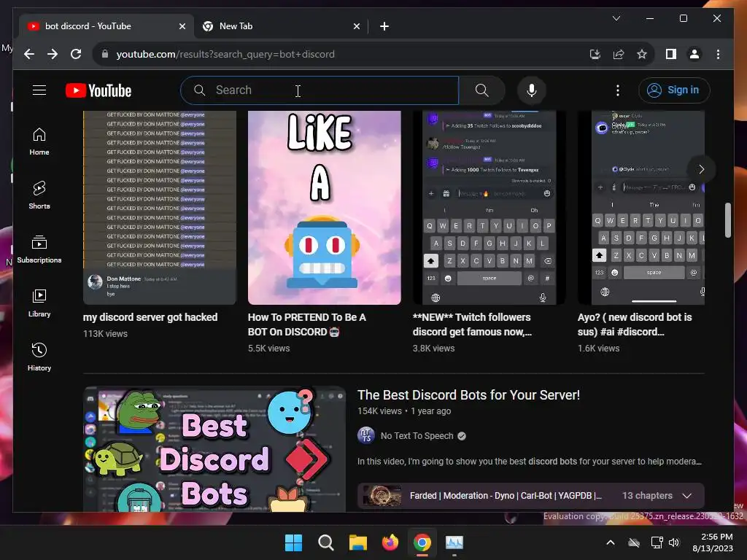Click title 'Ayo? ( new discord bot is sus)'

(635, 324)
